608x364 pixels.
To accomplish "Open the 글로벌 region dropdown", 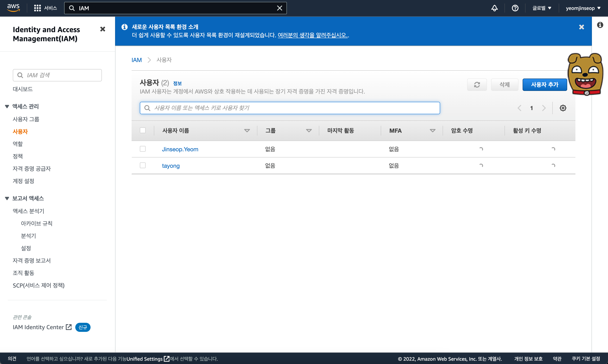I will [x=542, y=8].
